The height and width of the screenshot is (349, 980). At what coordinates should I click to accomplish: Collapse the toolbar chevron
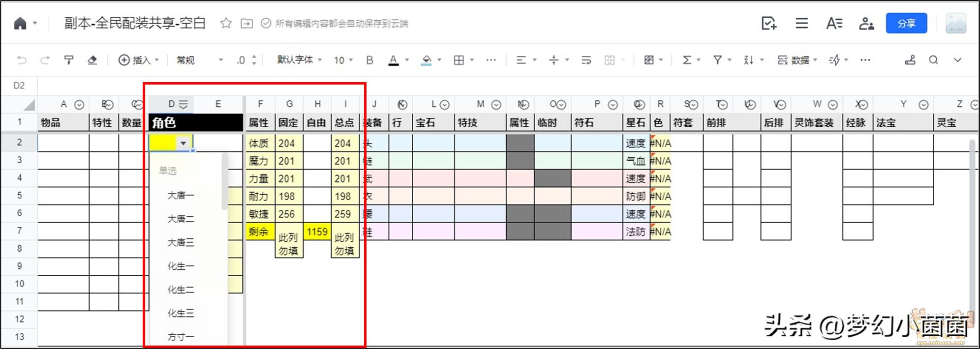pos(957,60)
